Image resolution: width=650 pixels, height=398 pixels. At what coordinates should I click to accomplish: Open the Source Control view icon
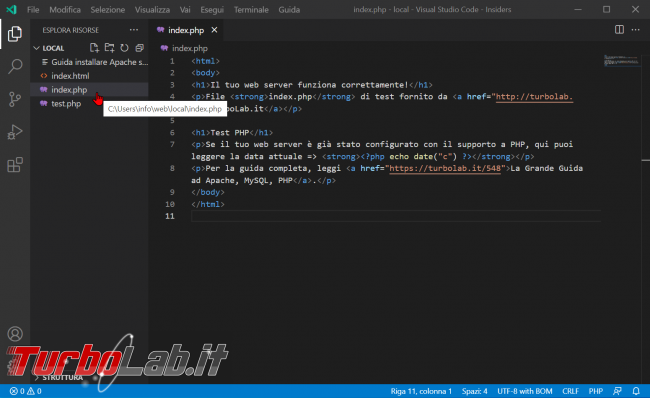tap(15, 100)
